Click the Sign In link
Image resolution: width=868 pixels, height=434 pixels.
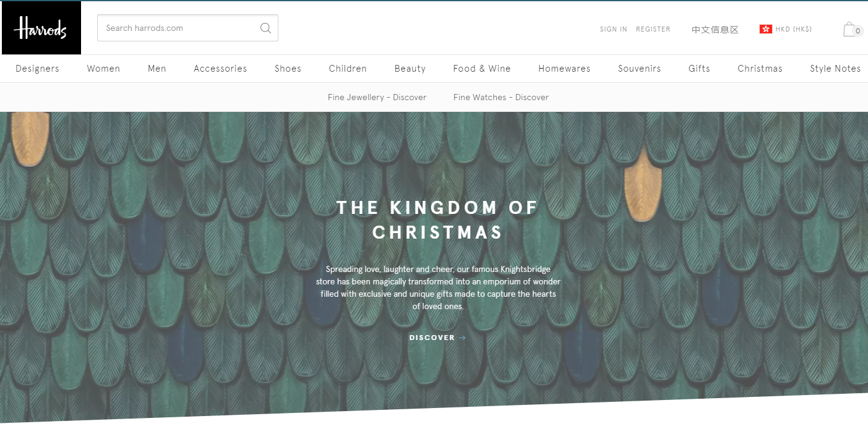(613, 29)
